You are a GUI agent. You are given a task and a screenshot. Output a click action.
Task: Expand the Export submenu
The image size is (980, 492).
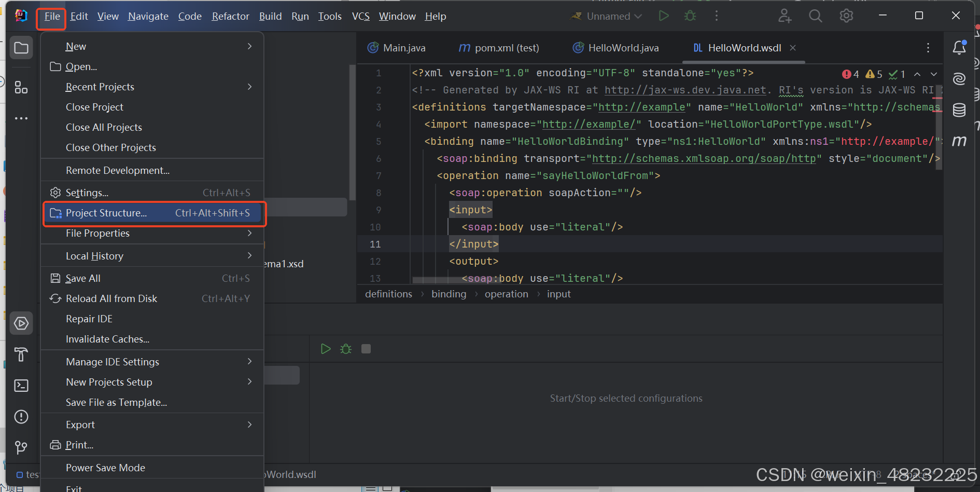pos(152,425)
